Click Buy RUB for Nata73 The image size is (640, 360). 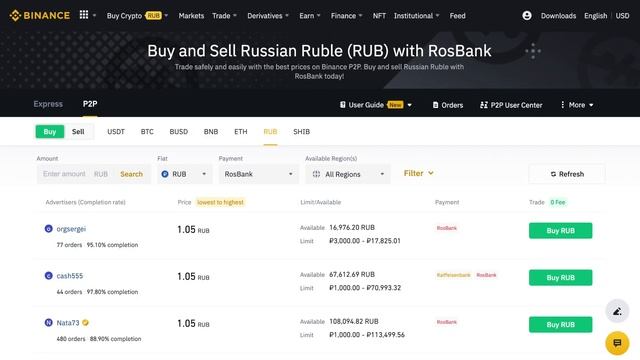pos(560,324)
